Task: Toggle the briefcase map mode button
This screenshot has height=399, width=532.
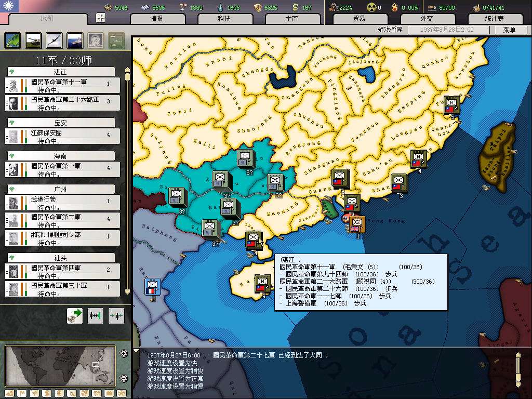Action: (x=109, y=394)
